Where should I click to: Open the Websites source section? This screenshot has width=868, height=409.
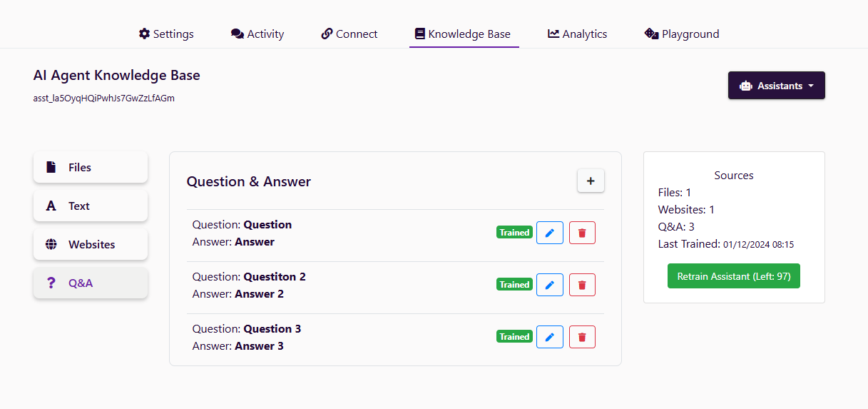[x=91, y=244]
